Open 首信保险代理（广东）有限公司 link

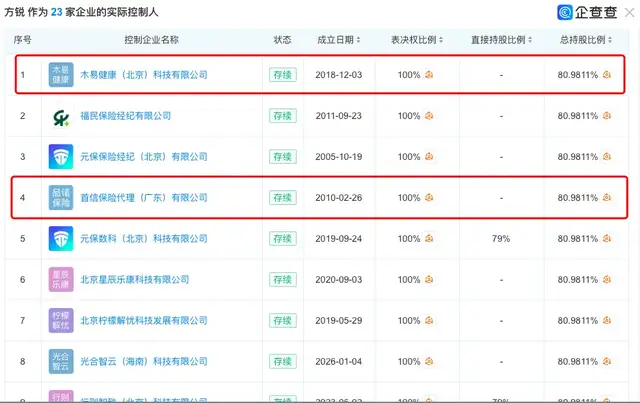(144, 198)
